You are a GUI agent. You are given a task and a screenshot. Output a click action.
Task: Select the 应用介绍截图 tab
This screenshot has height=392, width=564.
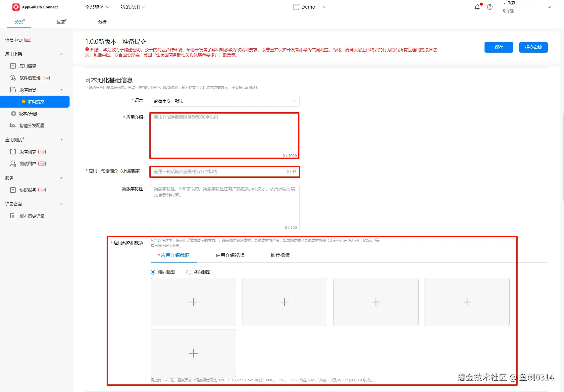[174, 255]
